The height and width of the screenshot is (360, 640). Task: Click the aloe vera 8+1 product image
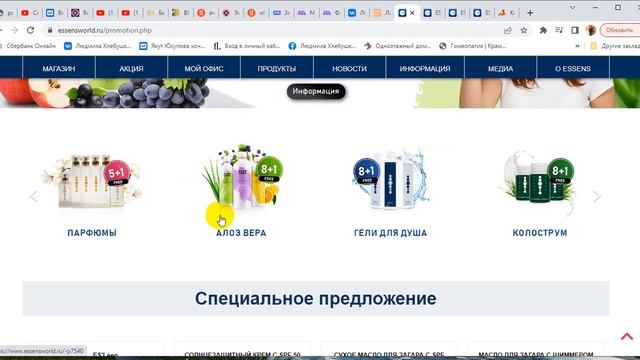point(241,178)
